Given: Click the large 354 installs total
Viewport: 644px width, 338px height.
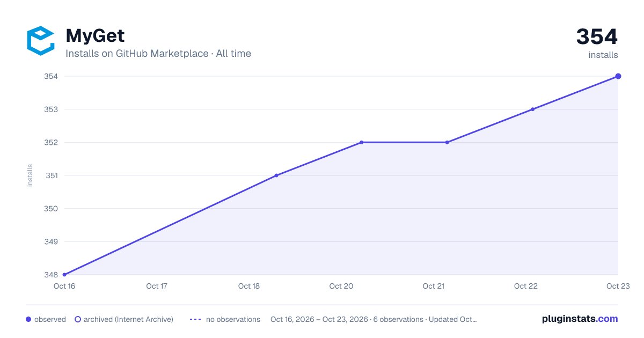Looking at the screenshot, I should (x=597, y=37).
